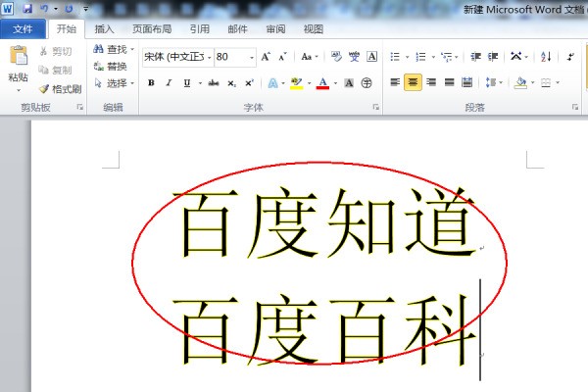Open the undo history dropdown arrow
Viewport: 588px width, 392px height.
click(56, 9)
